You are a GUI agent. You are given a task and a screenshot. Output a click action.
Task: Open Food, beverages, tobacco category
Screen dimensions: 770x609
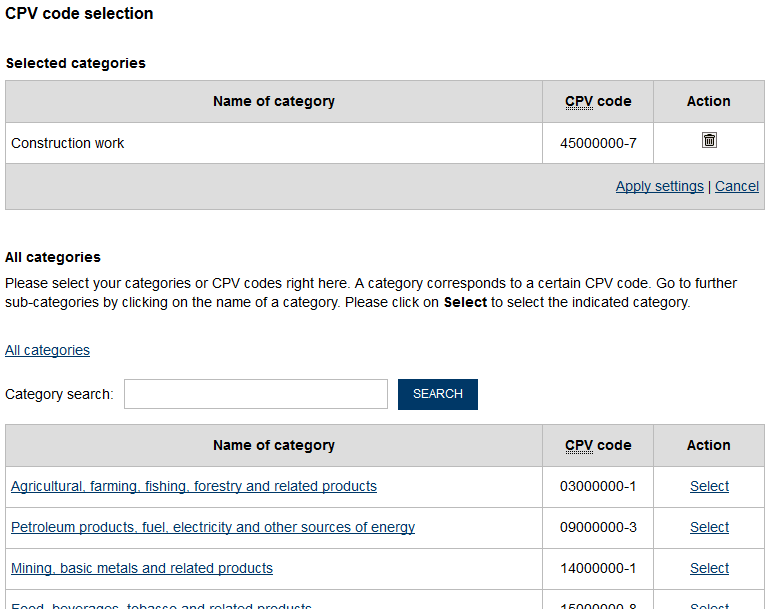[161, 605]
